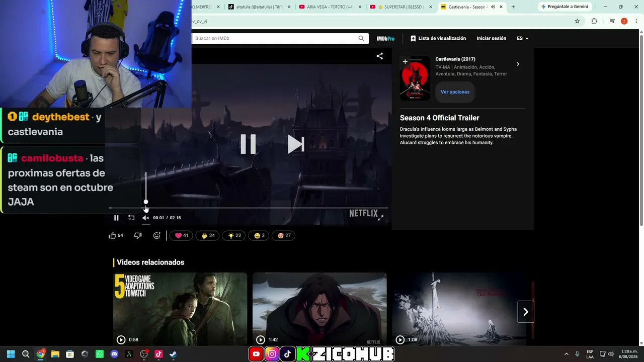The image size is (644, 362).
Task: Open the IMDbPro link
Action: [x=385, y=38]
